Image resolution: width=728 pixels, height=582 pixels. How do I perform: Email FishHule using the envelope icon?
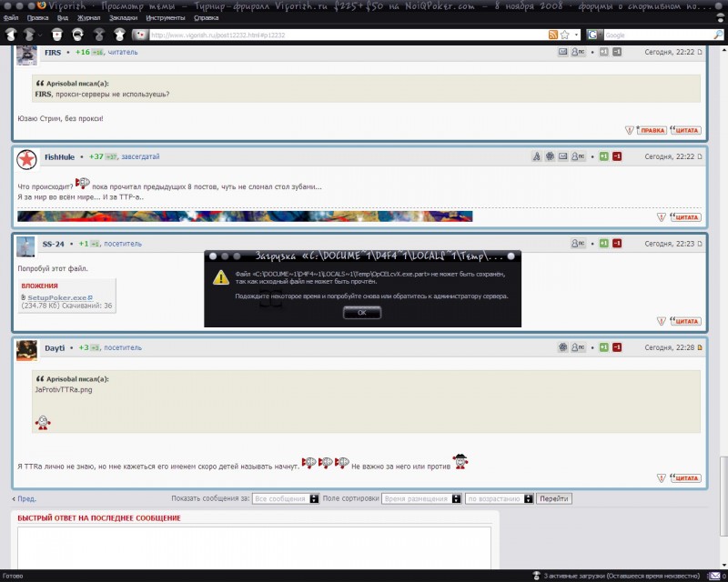(x=562, y=156)
